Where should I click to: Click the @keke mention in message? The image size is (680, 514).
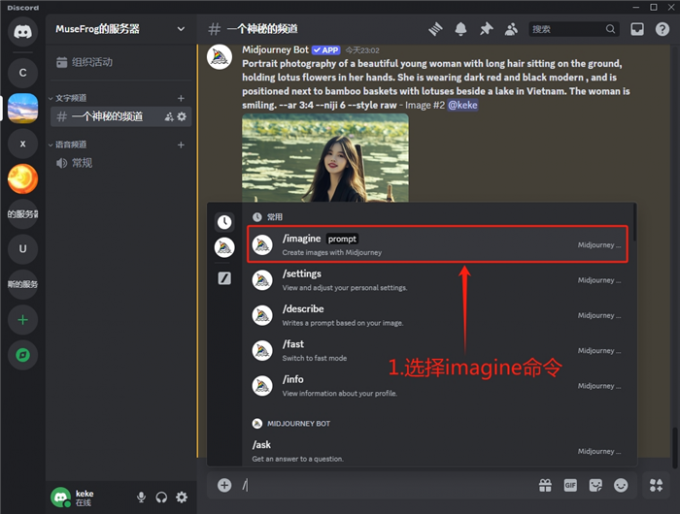463,105
